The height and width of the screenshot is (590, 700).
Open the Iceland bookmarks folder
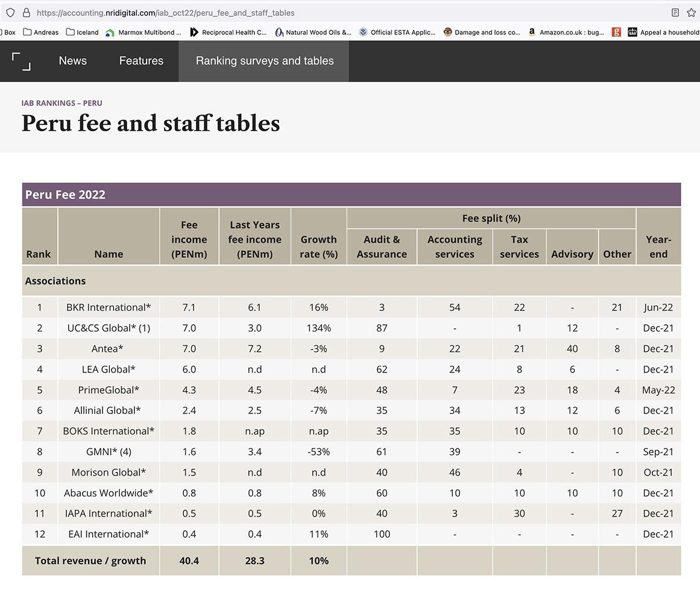pyautogui.click(x=82, y=33)
